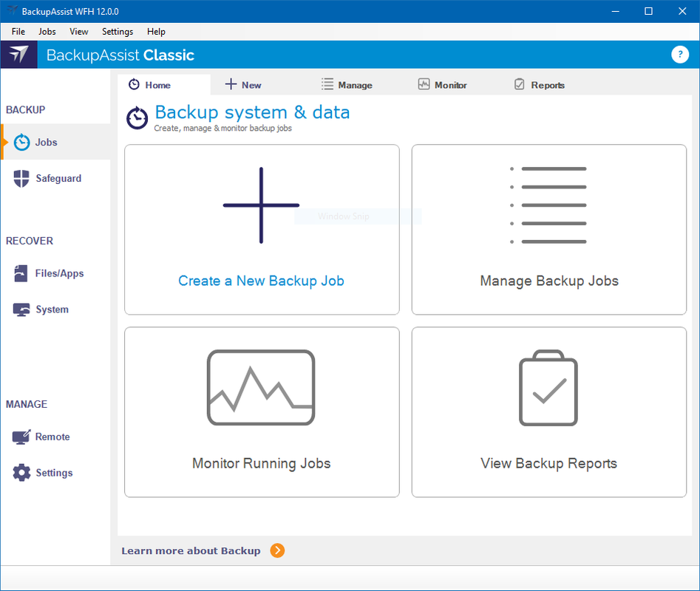The height and width of the screenshot is (591, 700).
Task: Switch to the Manage tab
Action: coord(355,85)
